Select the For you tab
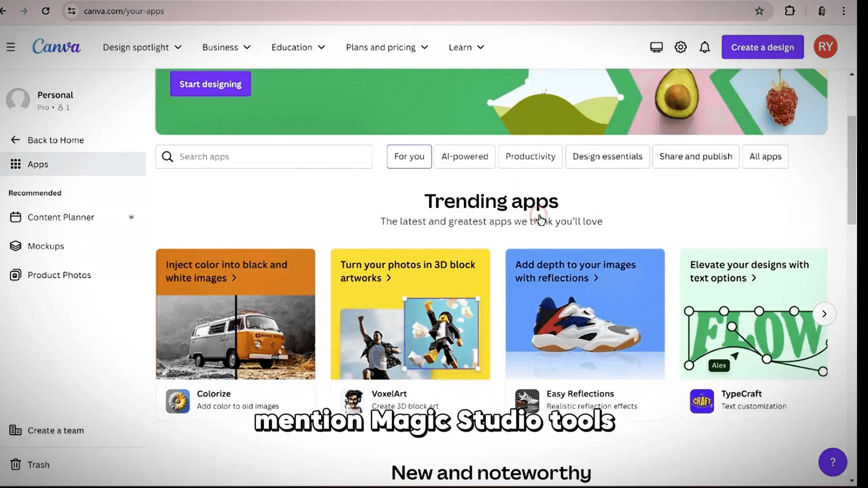The image size is (868, 488). [409, 157]
